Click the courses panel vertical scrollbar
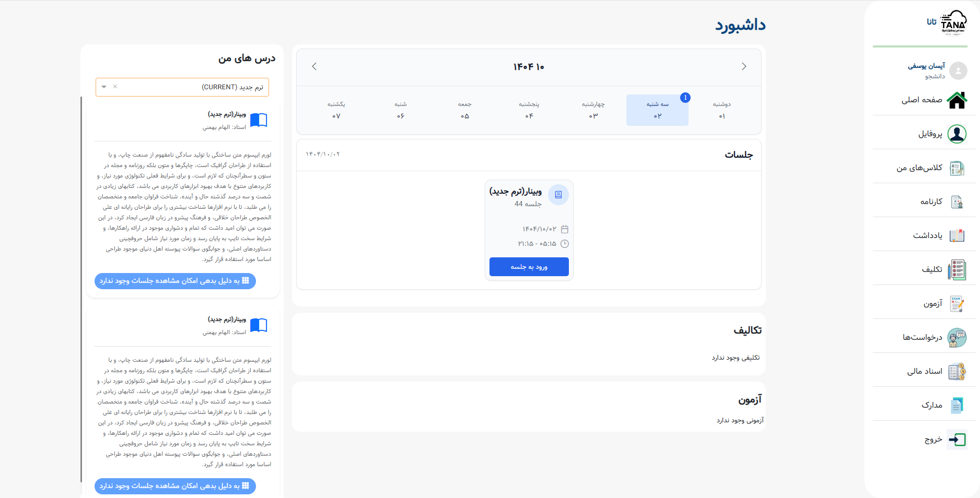 coord(81,287)
